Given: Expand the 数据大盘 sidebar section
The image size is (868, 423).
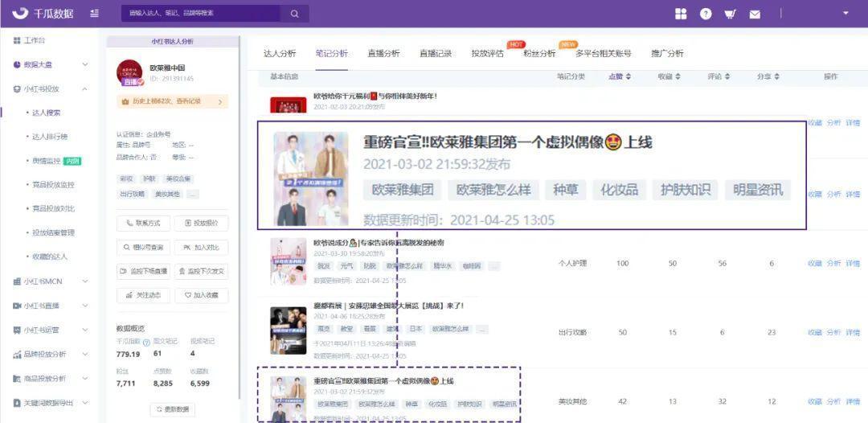Looking at the screenshot, I should 50,65.
